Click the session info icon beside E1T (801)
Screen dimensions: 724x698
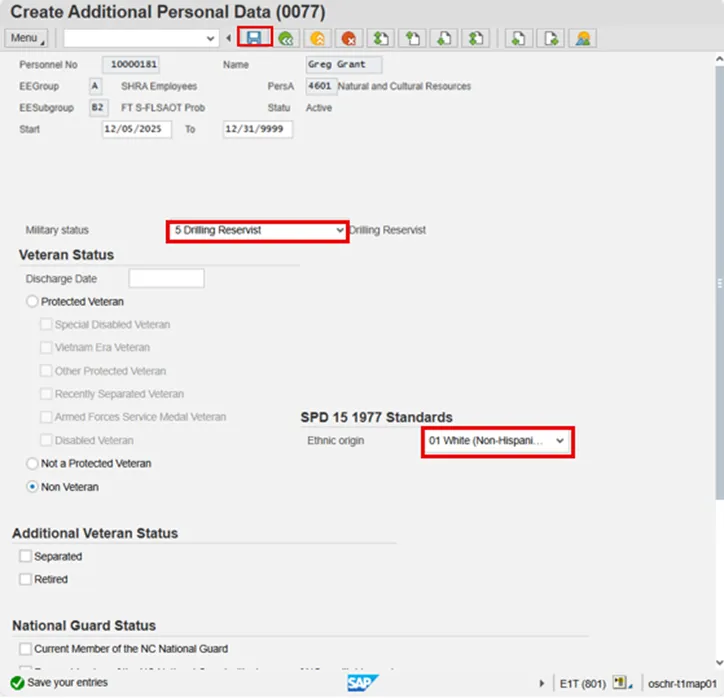620,682
